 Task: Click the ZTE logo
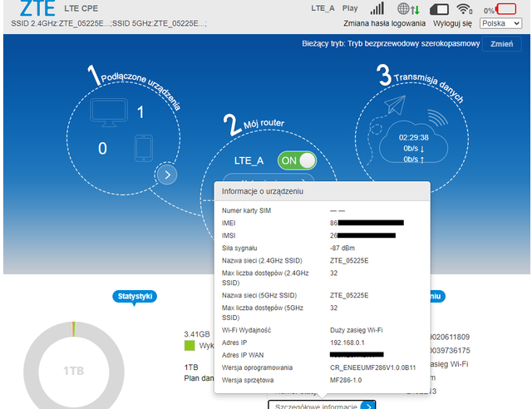click(37, 8)
